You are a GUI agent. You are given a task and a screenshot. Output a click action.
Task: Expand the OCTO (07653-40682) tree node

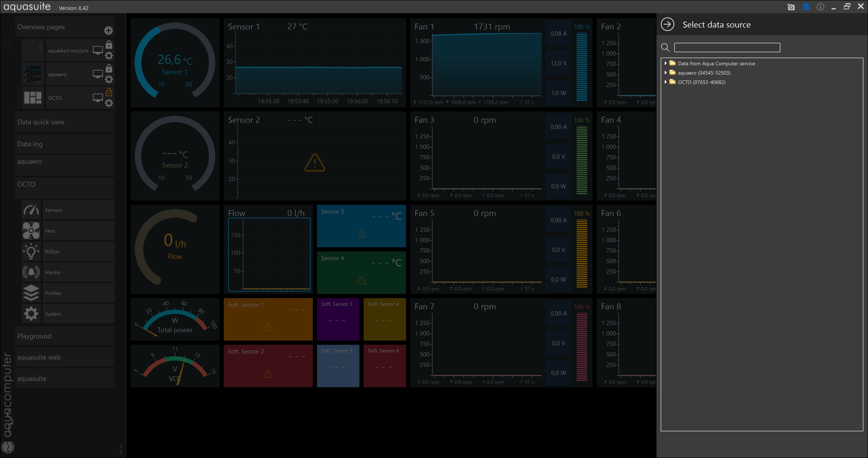point(665,82)
